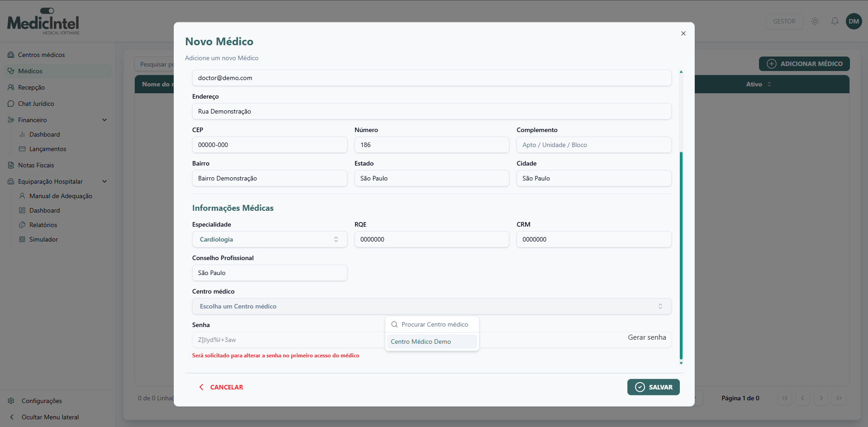Open the Centro médico selection dropdown
The height and width of the screenshot is (427, 868).
click(x=432, y=306)
